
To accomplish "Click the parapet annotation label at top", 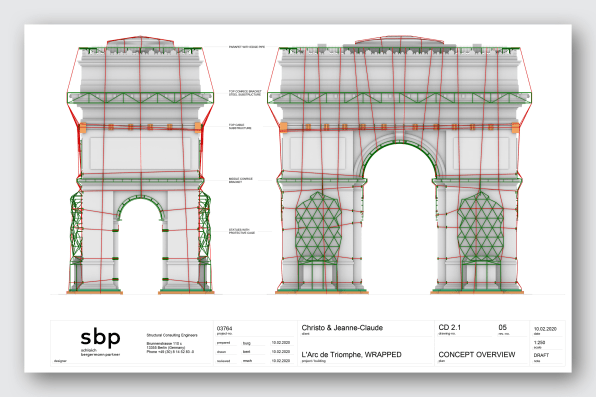I will pyautogui.click(x=246, y=47).
